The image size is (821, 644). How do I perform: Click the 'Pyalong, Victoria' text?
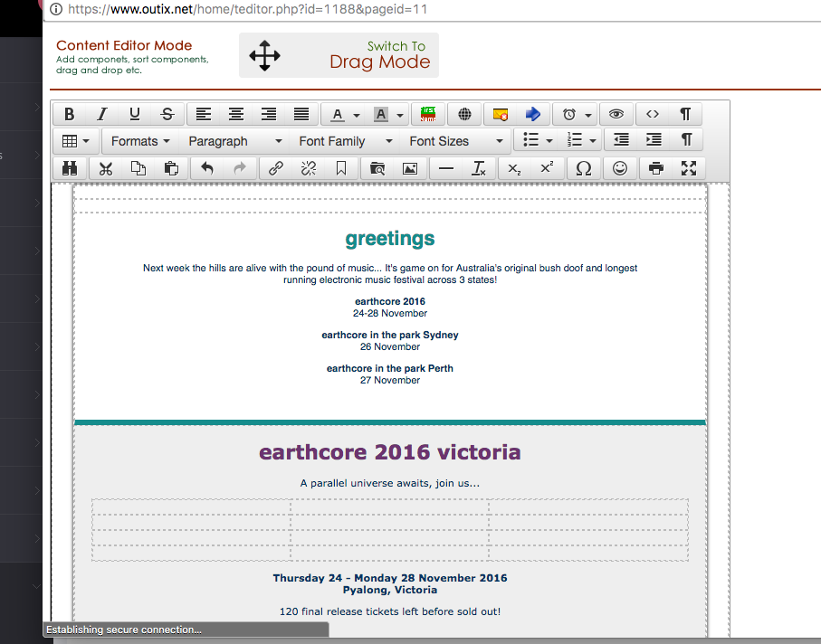tap(390, 590)
